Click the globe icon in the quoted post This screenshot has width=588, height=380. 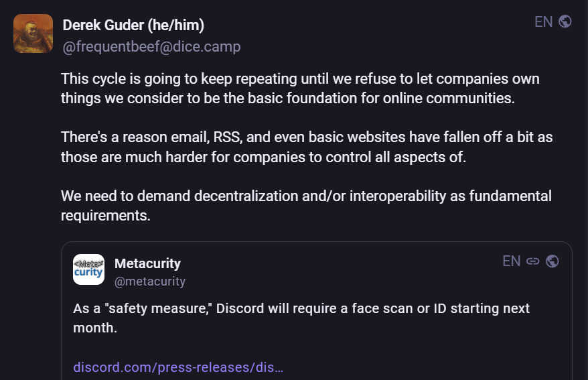[x=553, y=261]
